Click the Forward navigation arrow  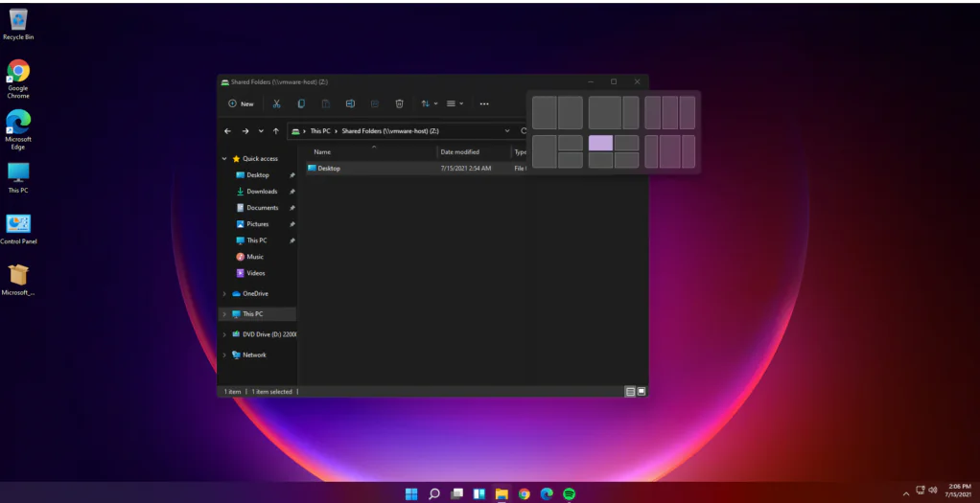(x=245, y=131)
